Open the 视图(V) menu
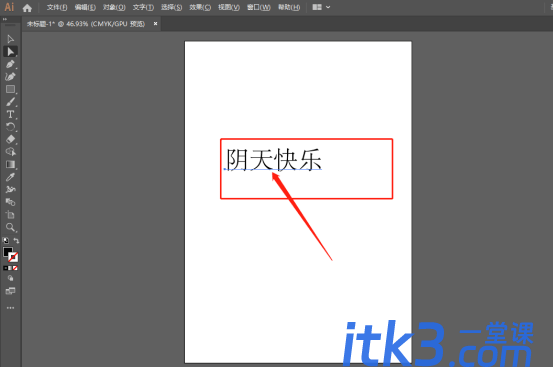This screenshot has width=554, height=368. coord(229,7)
